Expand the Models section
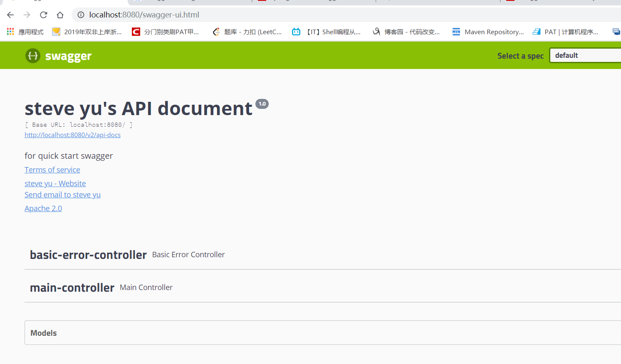Image resolution: width=621 pixels, height=364 pixels. pos(44,333)
